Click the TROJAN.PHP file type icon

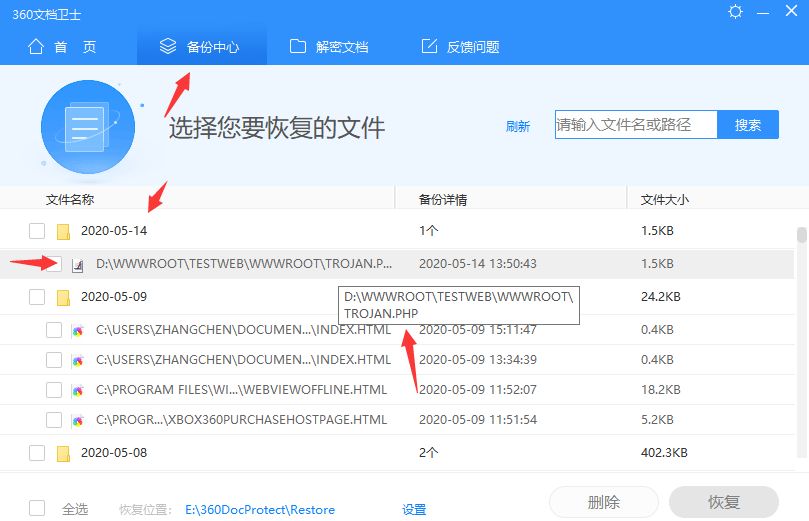[x=78, y=264]
